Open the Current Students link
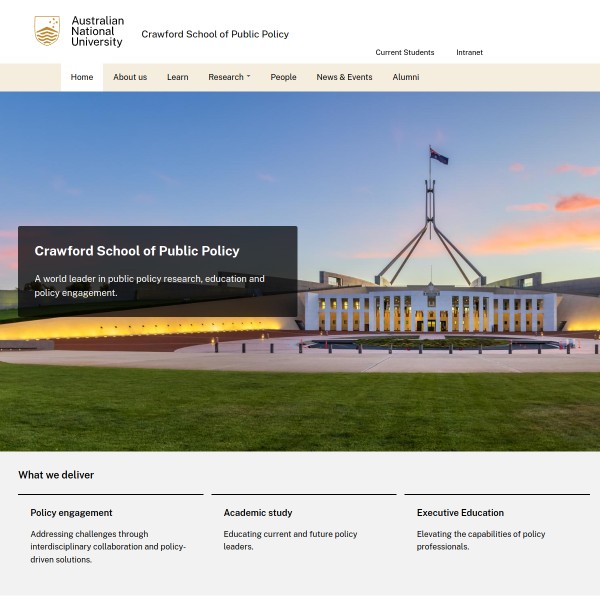 (404, 52)
